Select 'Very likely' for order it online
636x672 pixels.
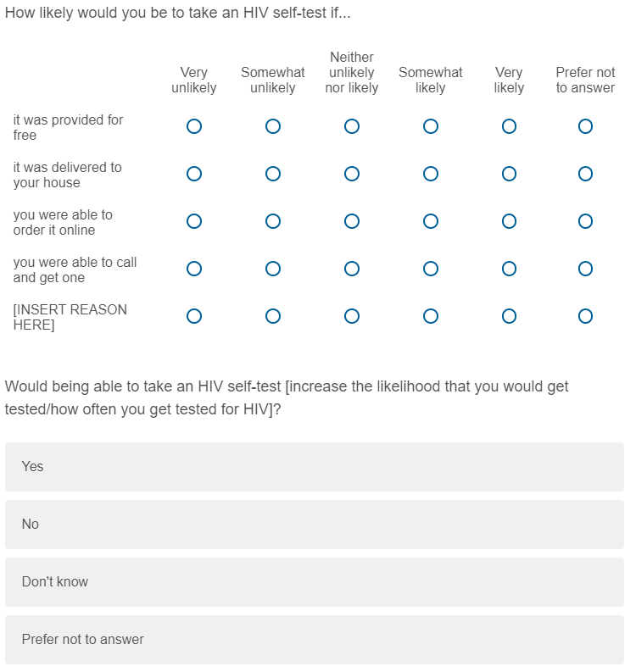coord(509,221)
